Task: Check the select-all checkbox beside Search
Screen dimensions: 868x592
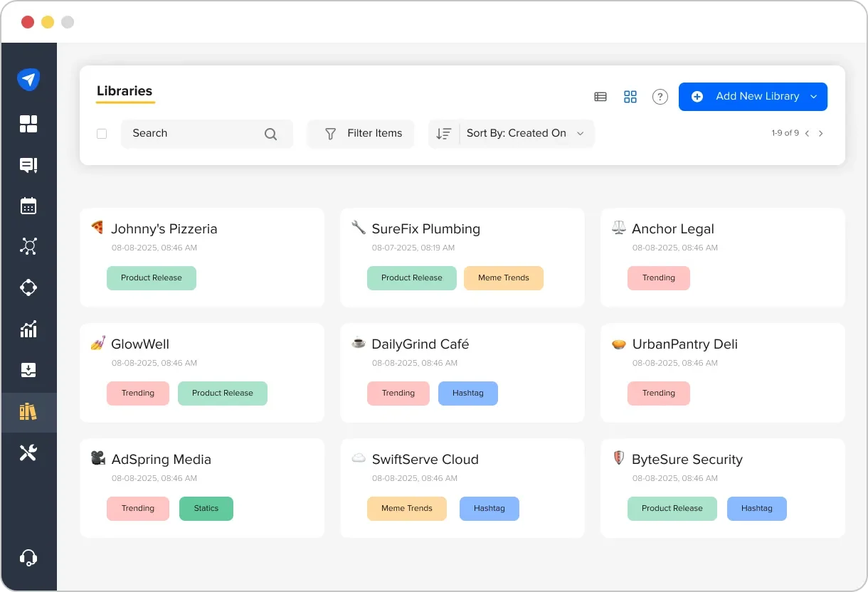Action: [102, 133]
